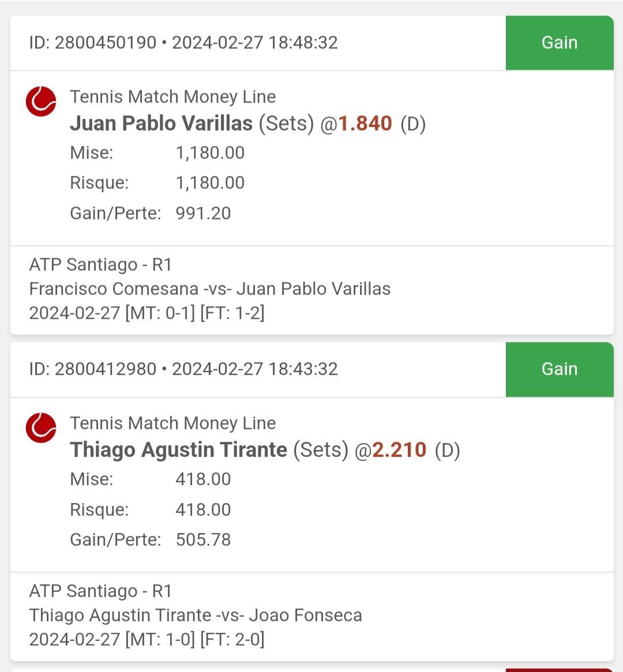The height and width of the screenshot is (672, 623).
Task: Open bet header ID: 2800412980
Action: [x=183, y=369]
